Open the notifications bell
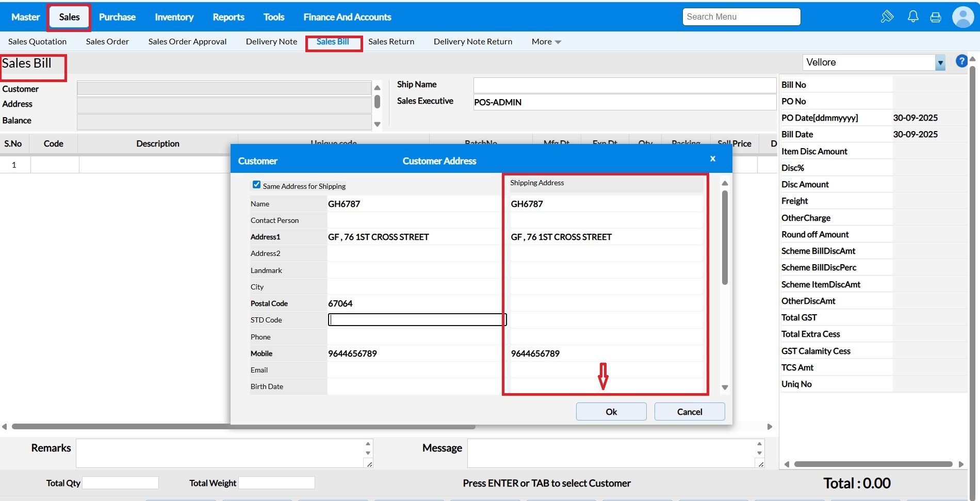Image resolution: width=980 pixels, height=501 pixels. point(912,17)
